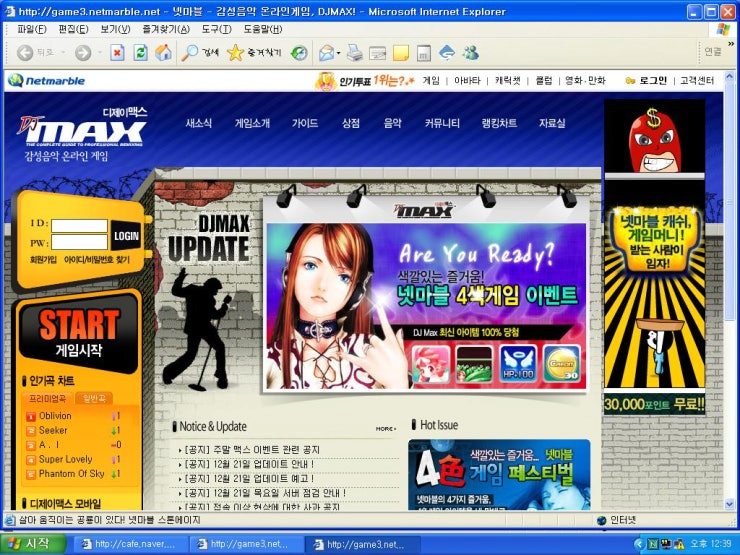740x555 pixels.
Task: Click the page vertical scrollbar down arrow
Action: click(730, 504)
